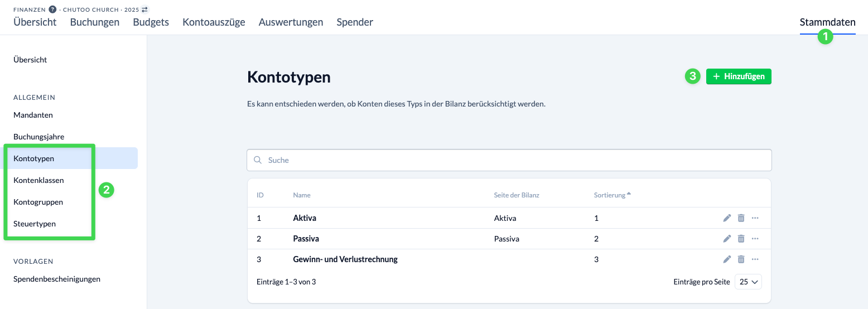Delete the Aktiva account type via trash icon
This screenshot has height=309, width=868.
[x=741, y=218]
